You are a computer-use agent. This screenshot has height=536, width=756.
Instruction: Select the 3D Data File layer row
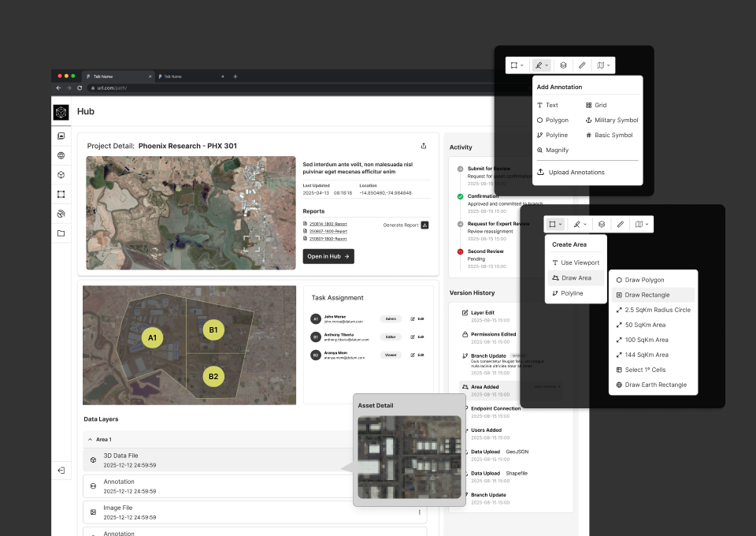click(218, 460)
